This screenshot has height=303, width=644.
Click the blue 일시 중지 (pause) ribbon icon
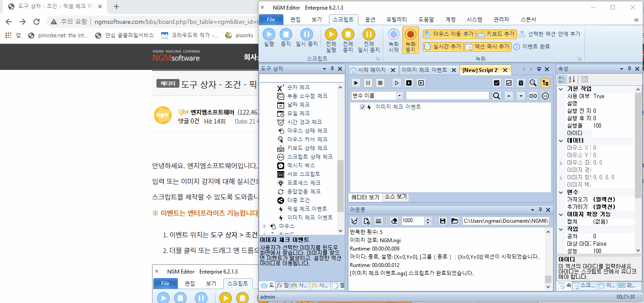307,34
